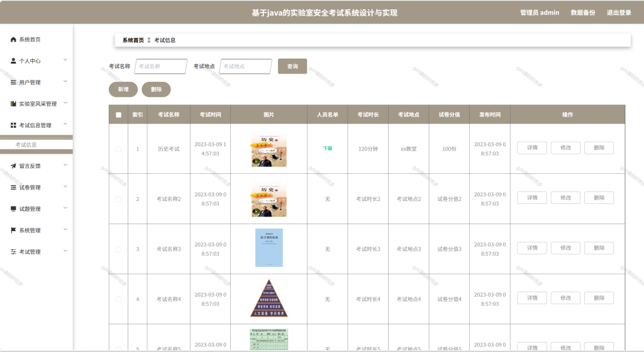
Task: Click the sliders icon for 考试管理
Action: (x=13, y=252)
